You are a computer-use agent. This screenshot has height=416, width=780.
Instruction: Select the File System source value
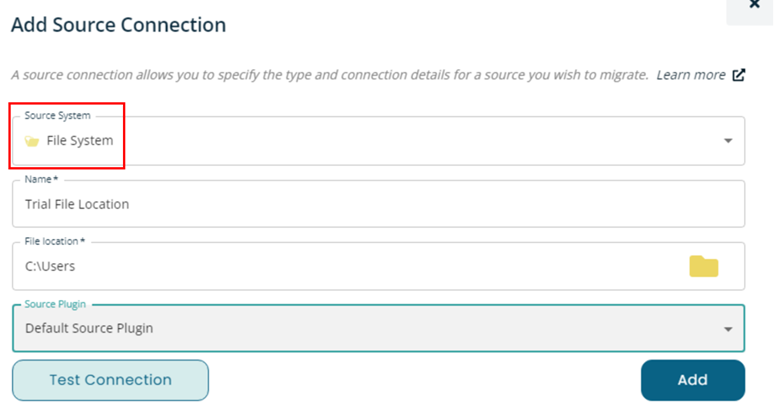click(x=80, y=141)
